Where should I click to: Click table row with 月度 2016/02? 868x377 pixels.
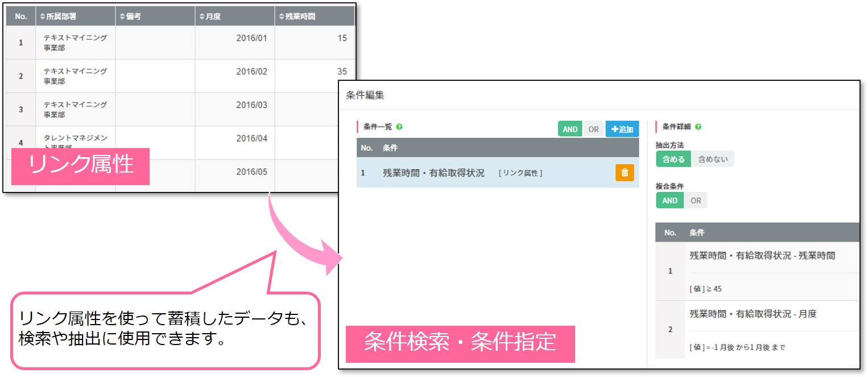pyautogui.click(x=180, y=76)
